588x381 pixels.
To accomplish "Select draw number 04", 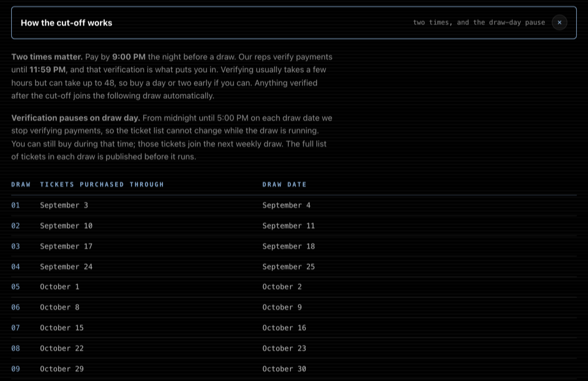I will click(x=16, y=267).
